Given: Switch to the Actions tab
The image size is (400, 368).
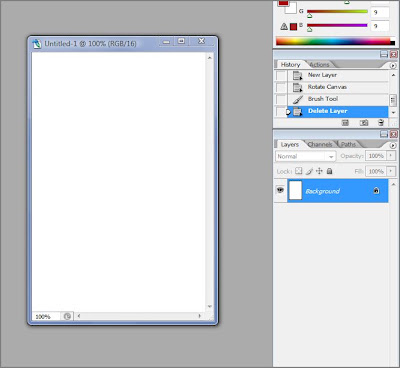Looking at the screenshot, I should coord(319,64).
